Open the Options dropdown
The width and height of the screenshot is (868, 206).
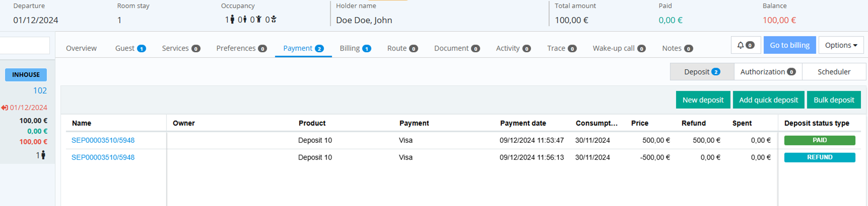click(x=841, y=45)
